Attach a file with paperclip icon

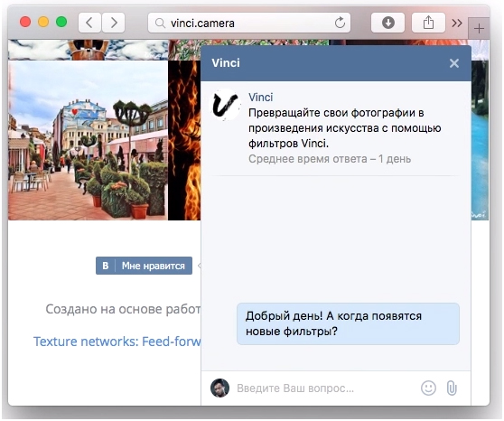pyautogui.click(x=452, y=388)
